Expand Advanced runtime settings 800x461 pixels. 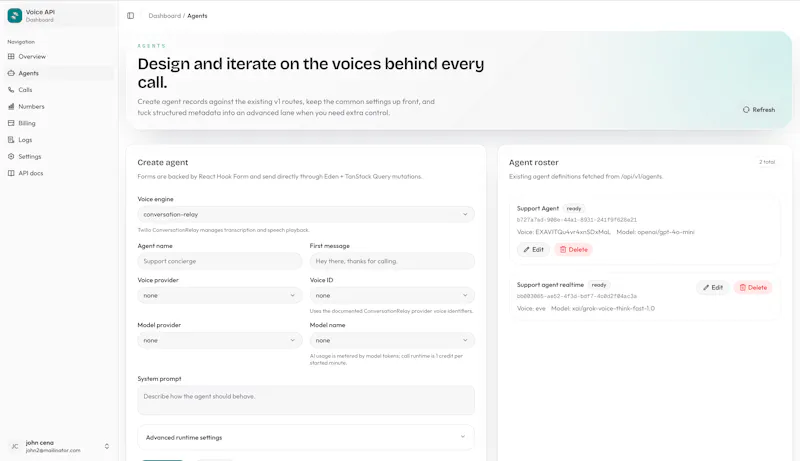tap(306, 438)
